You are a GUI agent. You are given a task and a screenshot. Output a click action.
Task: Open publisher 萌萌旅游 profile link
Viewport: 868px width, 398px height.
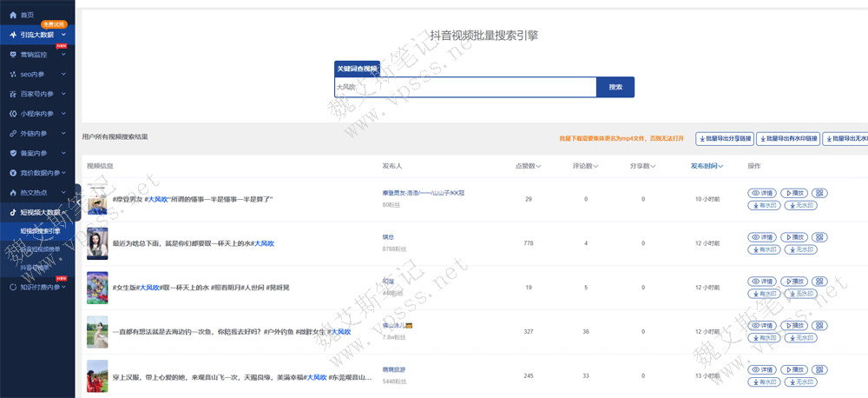pos(394,369)
